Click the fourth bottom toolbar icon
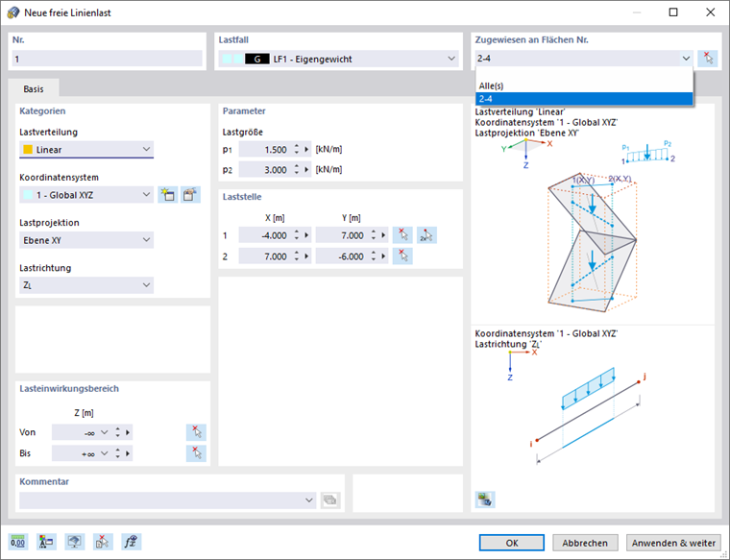 (x=103, y=542)
